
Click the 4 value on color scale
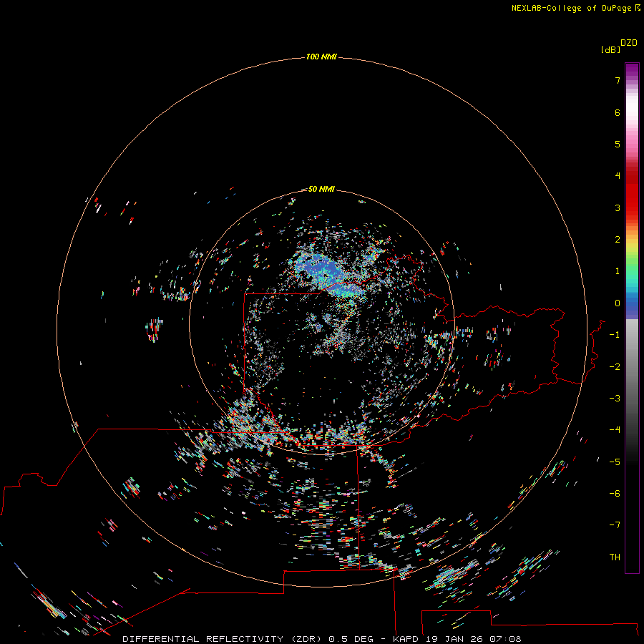coord(618,176)
